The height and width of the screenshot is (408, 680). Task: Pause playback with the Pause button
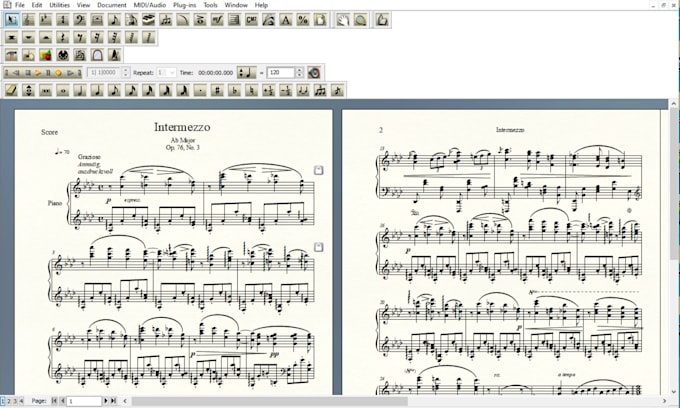click(48, 73)
